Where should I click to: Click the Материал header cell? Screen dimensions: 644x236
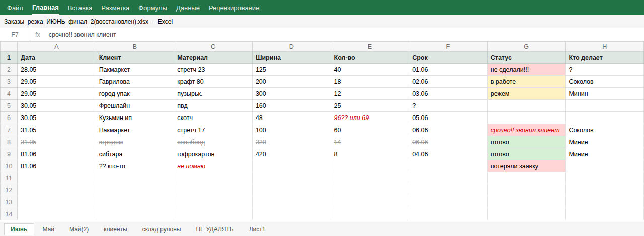pos(213,58)
